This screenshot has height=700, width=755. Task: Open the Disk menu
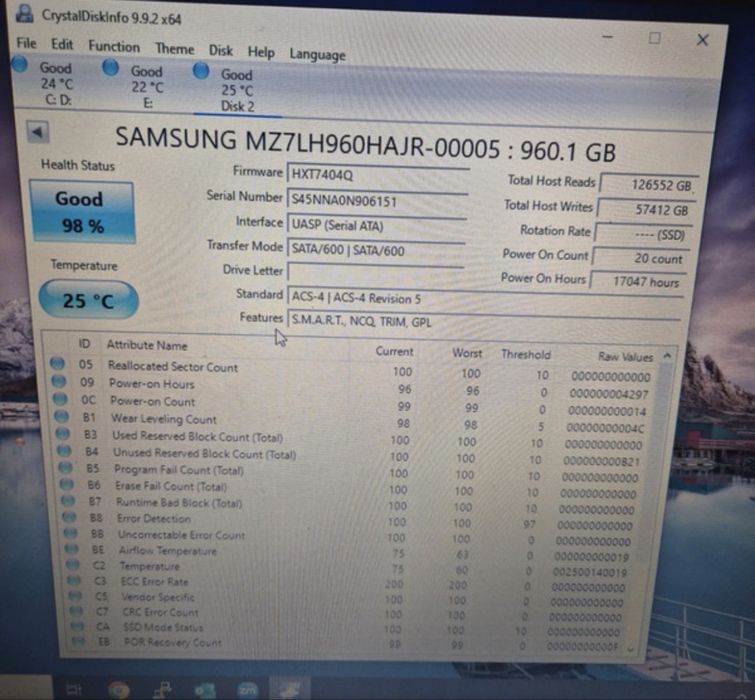[x=221, y=51]
